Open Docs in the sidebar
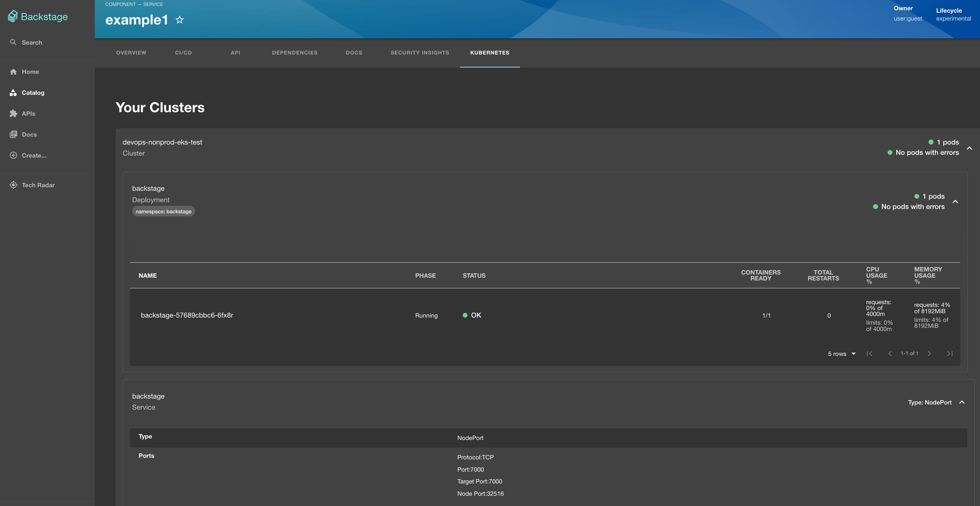 pos(29,134)
